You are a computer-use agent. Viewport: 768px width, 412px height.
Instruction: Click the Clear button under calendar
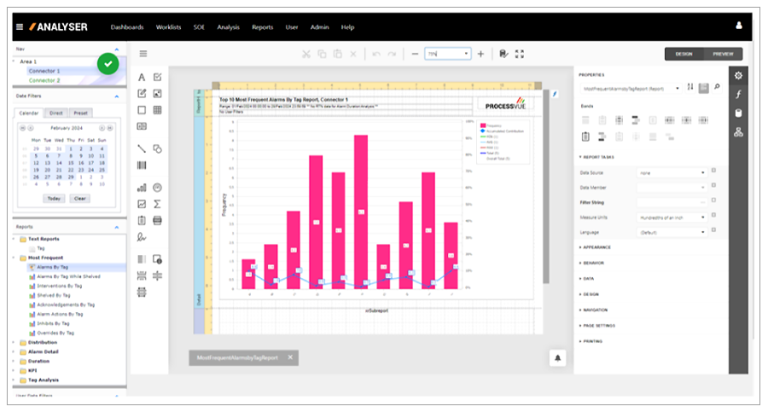(x=80, y=198)
